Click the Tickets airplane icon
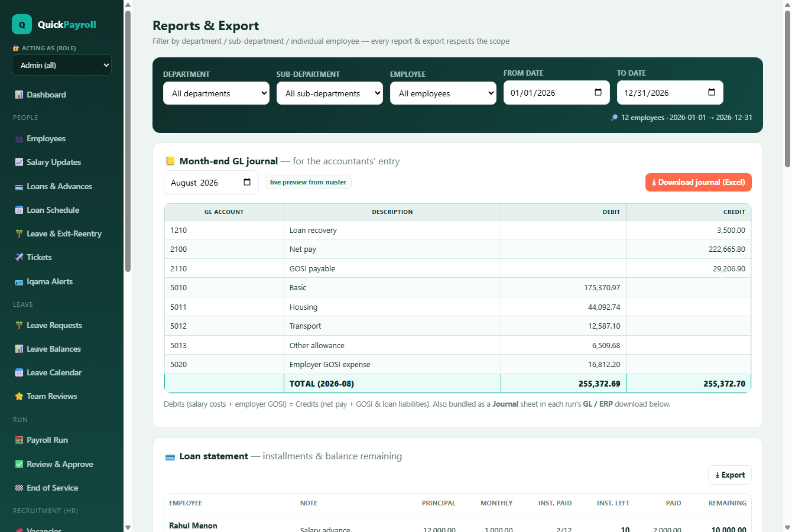 19,257
